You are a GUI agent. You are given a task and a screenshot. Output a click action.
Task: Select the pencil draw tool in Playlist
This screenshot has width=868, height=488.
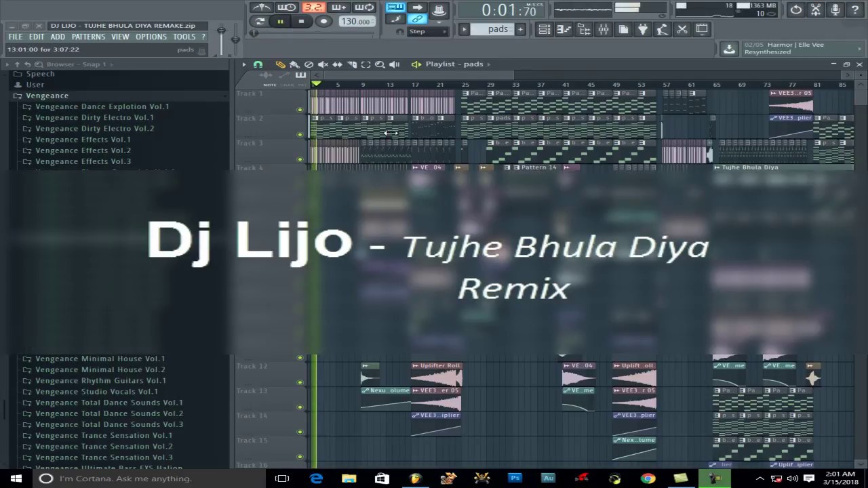pos(280,64)
